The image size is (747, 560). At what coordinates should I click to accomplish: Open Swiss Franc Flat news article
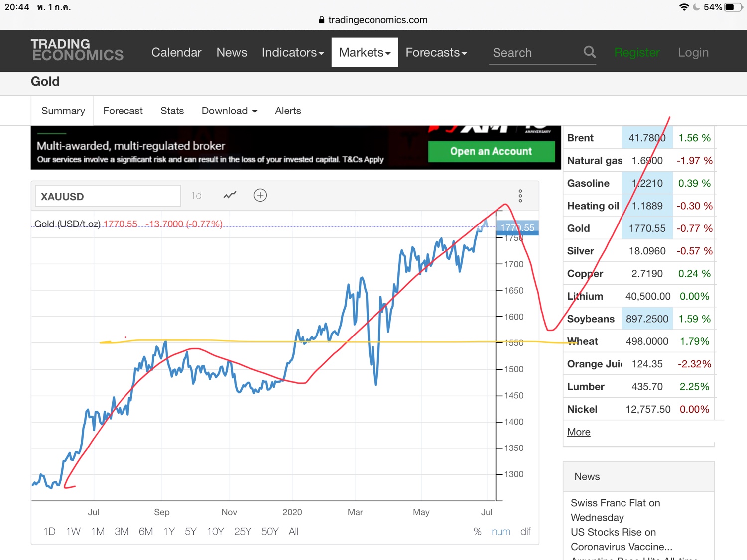[x=616, y=510]
